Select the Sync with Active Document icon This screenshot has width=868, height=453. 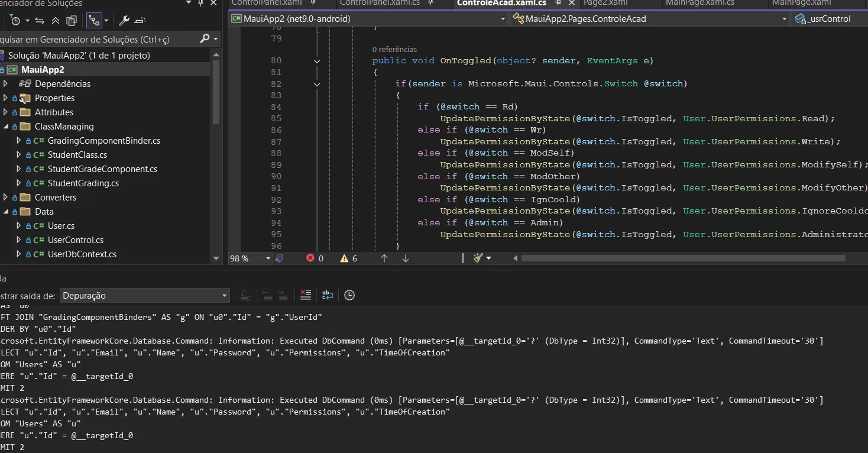(38, 21)
